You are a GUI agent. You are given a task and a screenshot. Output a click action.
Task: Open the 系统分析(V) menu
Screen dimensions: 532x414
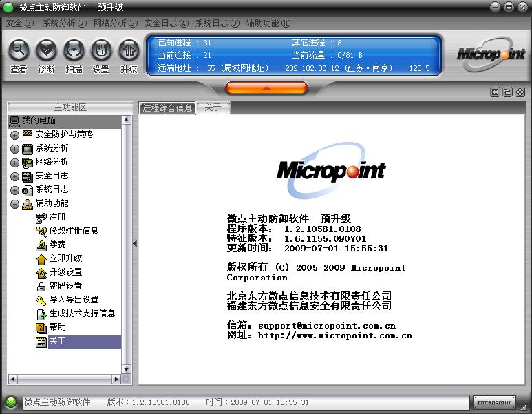[x=65, y=23]
